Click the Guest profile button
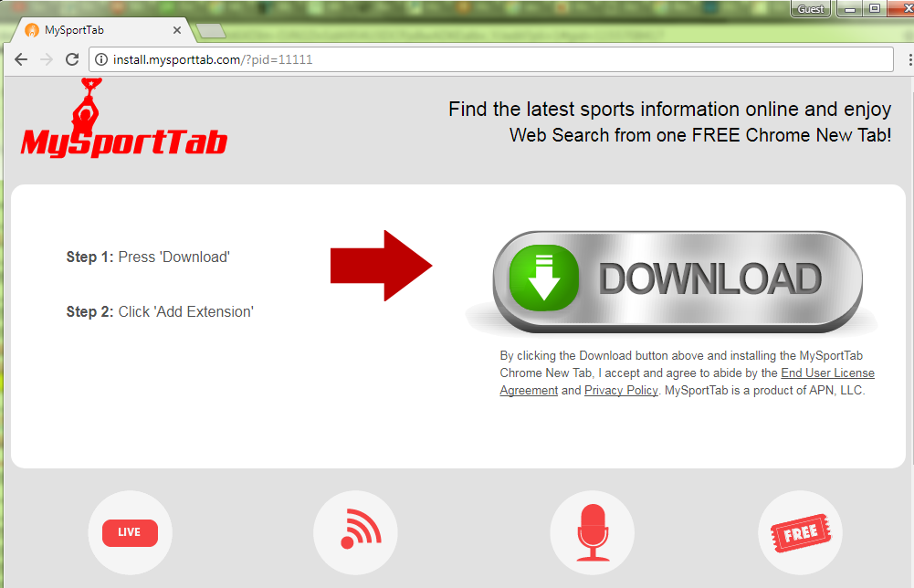 click(810, 9)
